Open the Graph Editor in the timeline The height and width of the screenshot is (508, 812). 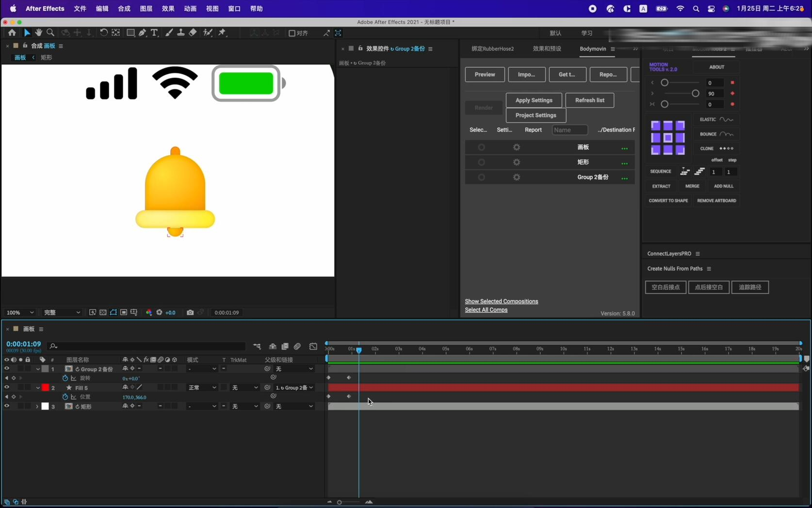coord(313,346)
